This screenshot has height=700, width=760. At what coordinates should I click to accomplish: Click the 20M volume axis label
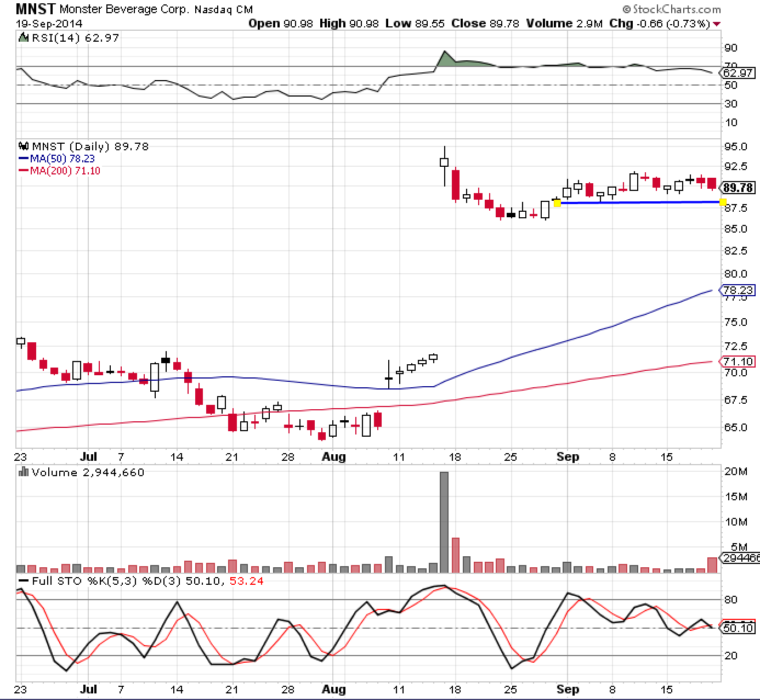coord(736,472)
